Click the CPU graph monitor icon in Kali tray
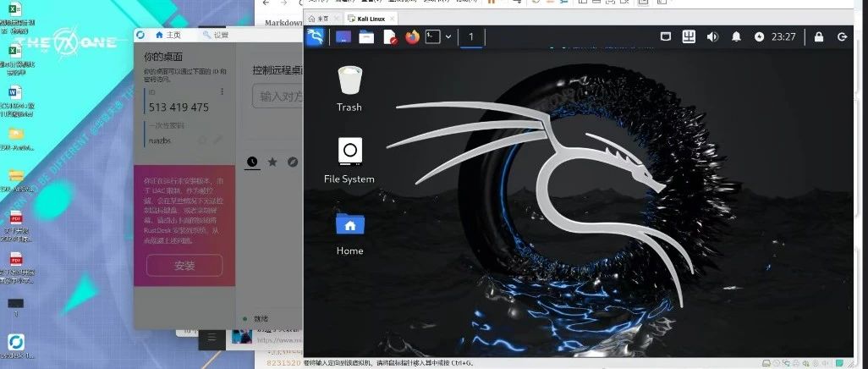This screenshot has width=868, height=369. coord(689,37)
